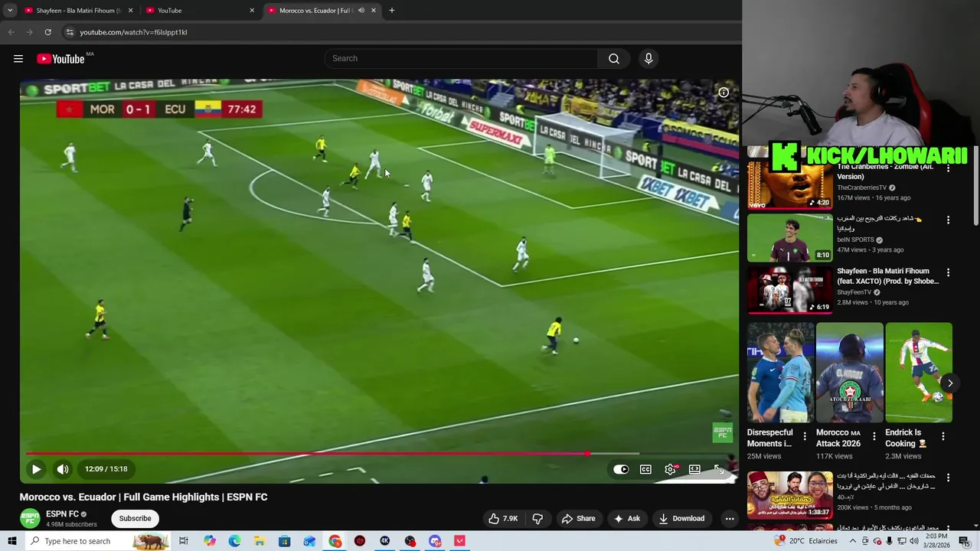This screenshot has height=551, width=980.
Task: Open more actions below the video
Action: (730, 518)
